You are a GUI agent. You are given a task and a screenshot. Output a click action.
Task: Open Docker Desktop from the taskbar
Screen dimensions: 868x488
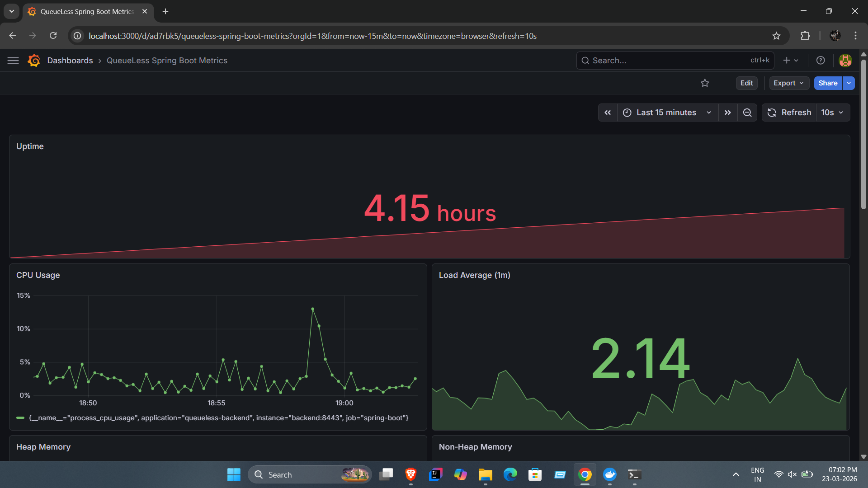click(610, 474)
